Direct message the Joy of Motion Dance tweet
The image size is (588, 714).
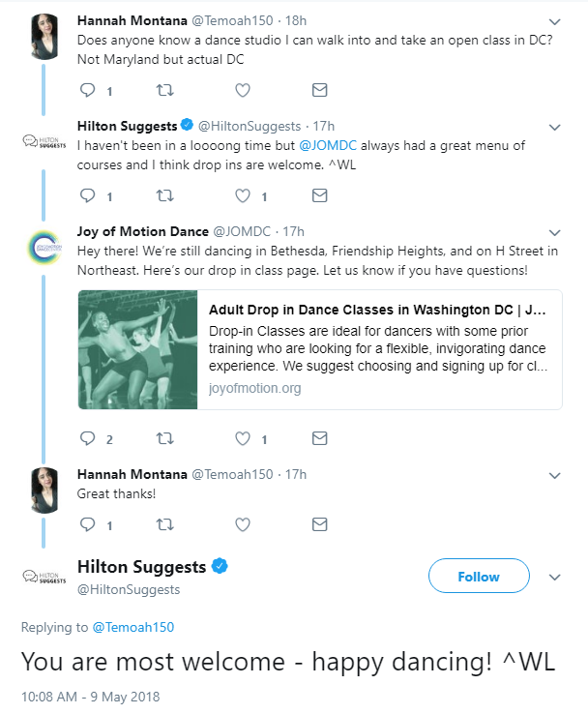319,438
